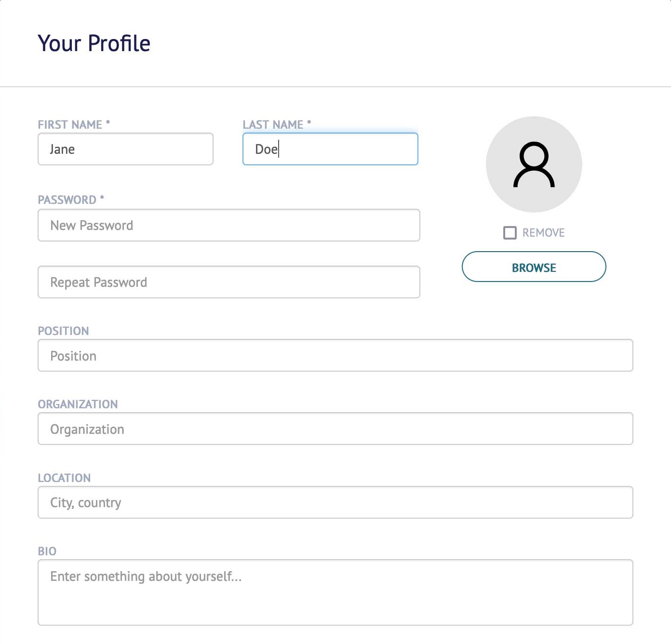
Task: Click inside the Bio text area
Action: pyautogui.click(x=335, y=592)
